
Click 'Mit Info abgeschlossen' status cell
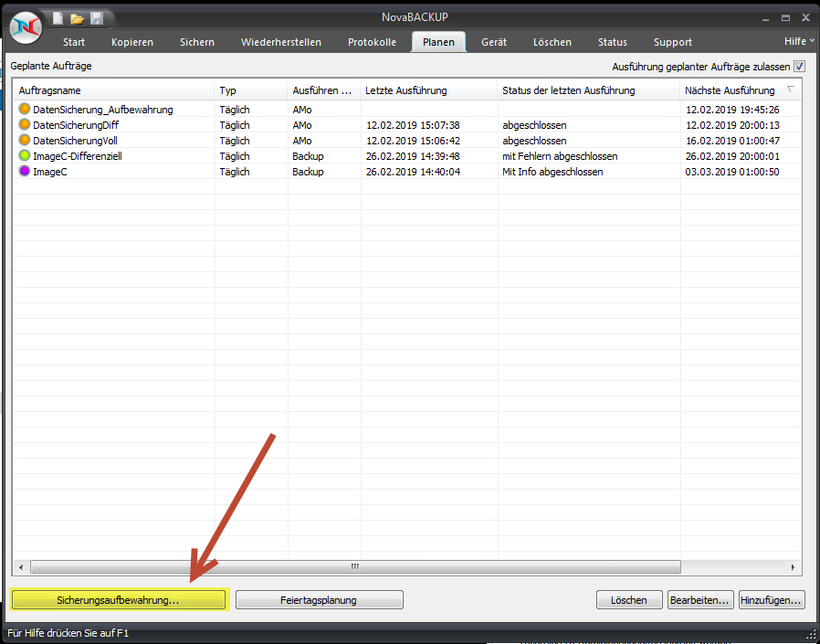pos(552,172)
